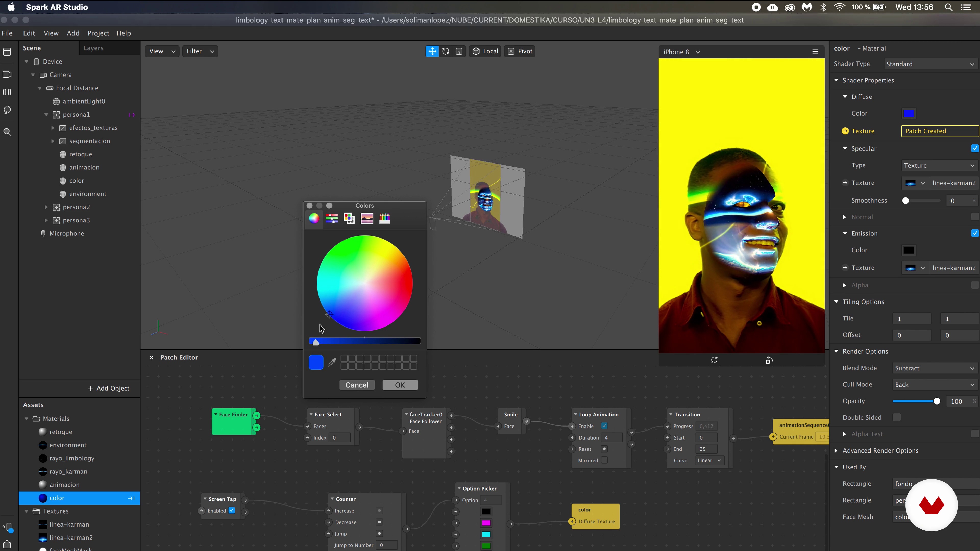The height and width of the screenshot is (551, 980).
Task: Open the Curve Linear dropdown in Transition patch
Action: 709,460
